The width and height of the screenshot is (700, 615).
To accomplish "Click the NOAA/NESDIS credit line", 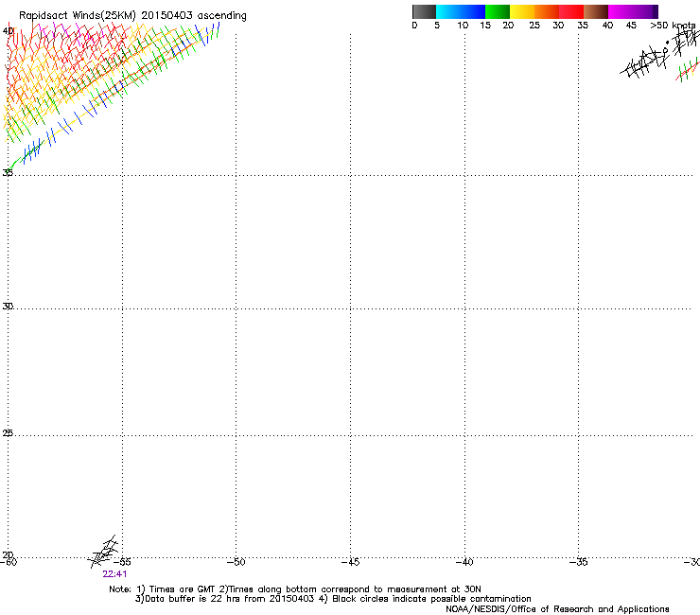I will (x=557, y=609).
